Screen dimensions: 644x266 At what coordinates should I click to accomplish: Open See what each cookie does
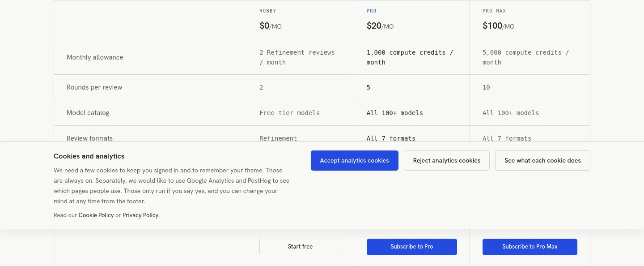[542, 160]
